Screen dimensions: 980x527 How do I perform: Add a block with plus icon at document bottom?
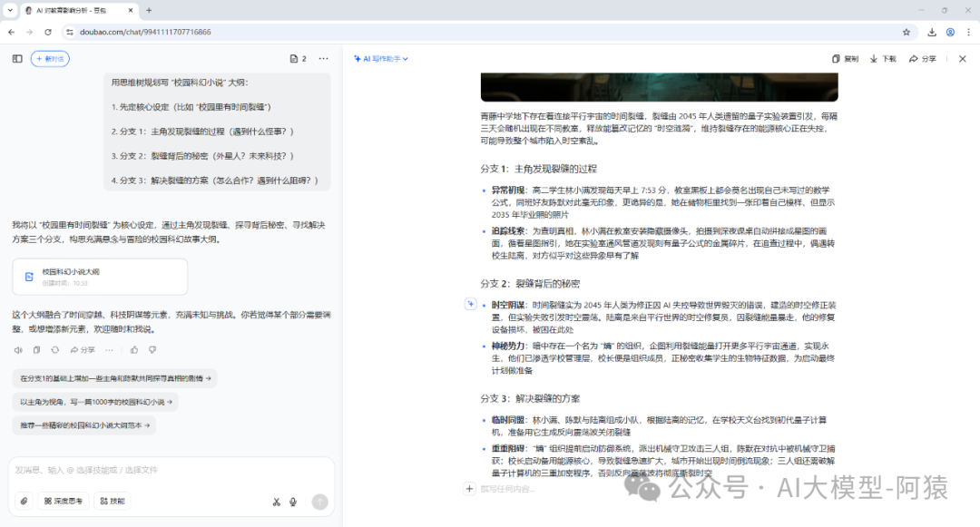pyautogui.click(x=469, y=489)
